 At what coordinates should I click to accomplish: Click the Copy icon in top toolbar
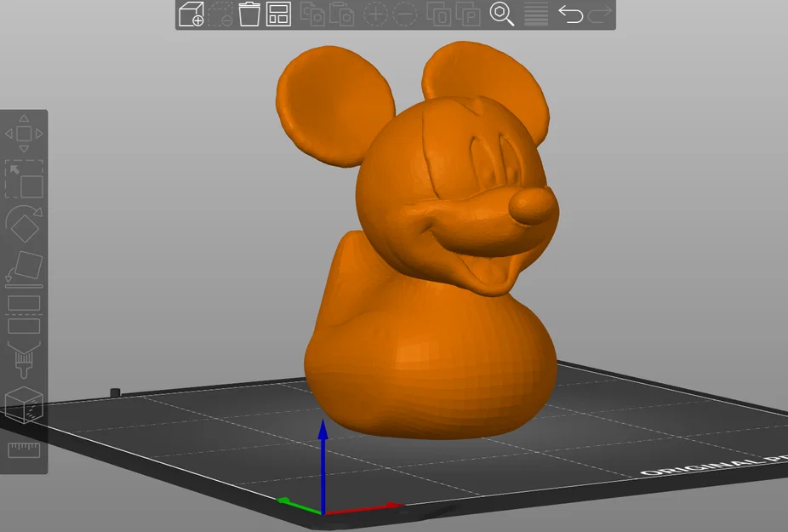click(312, 14)
